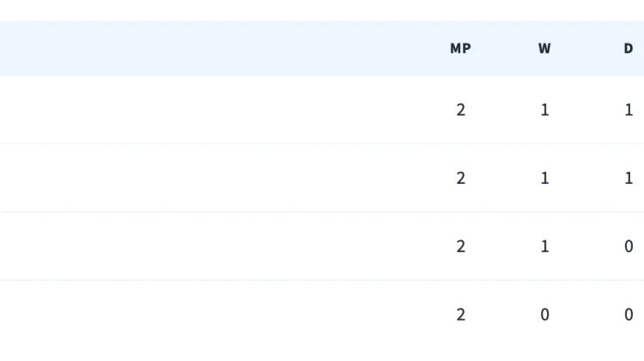Select third row's wins value of 1
The width and height of the screenshot is (644, 361).
point(544,247)
